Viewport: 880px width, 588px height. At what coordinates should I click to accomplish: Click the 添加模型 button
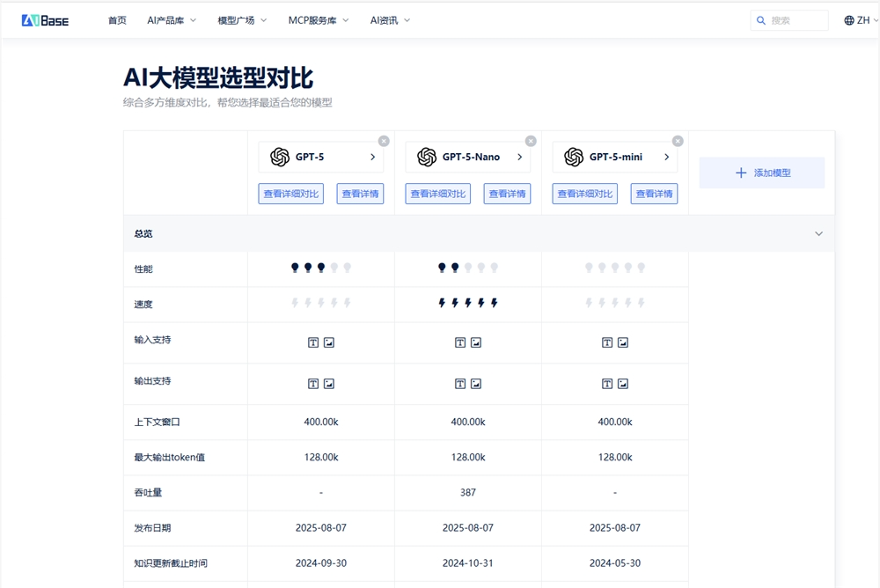(761, 173)
